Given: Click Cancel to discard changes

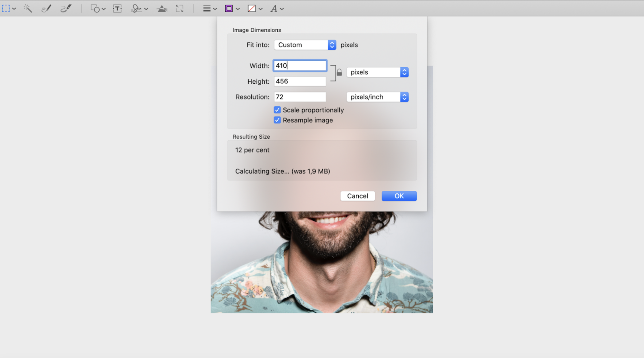Looking at the screenshot, I should (358, 196).
